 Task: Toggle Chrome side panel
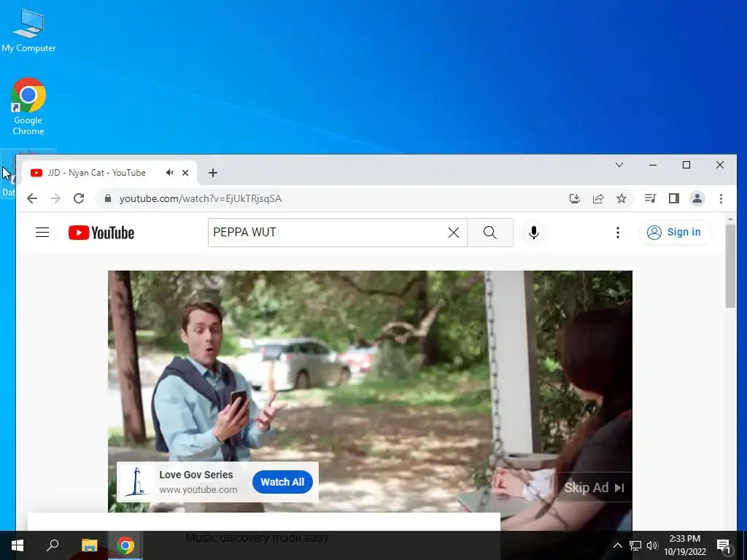[x=673, y=198]
